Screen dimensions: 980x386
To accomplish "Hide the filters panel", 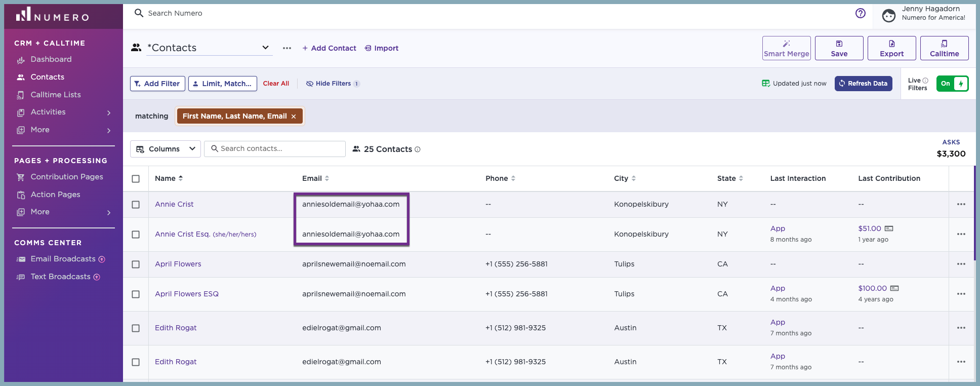I will coord(333,84).
